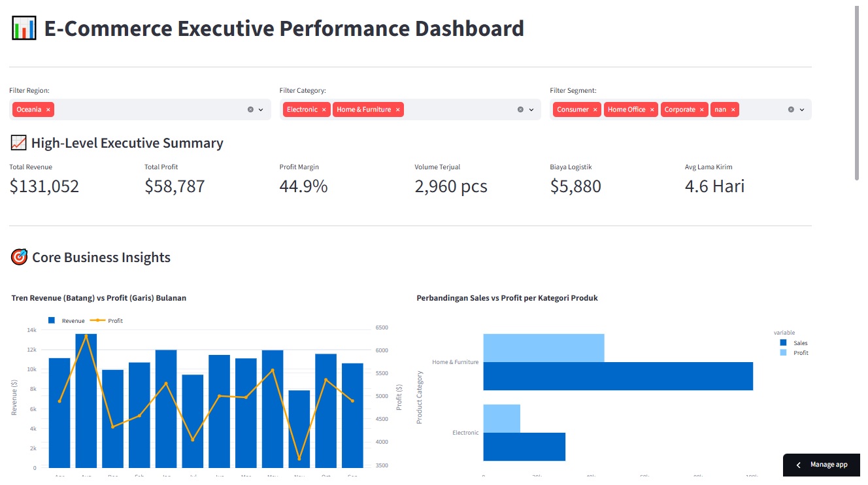Remove the Oceania region tag
The height and width of the screenshot is (485, 868).
pos(48,110)
